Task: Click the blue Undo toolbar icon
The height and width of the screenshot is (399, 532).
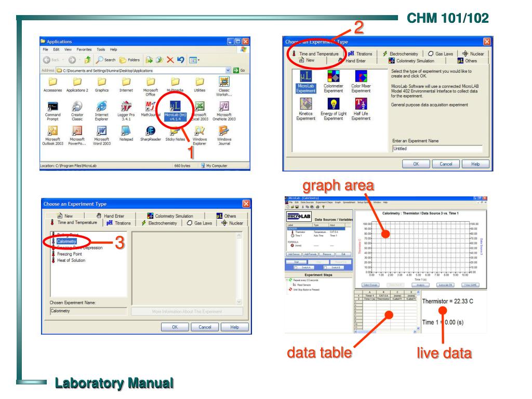Action: [180, 60]
